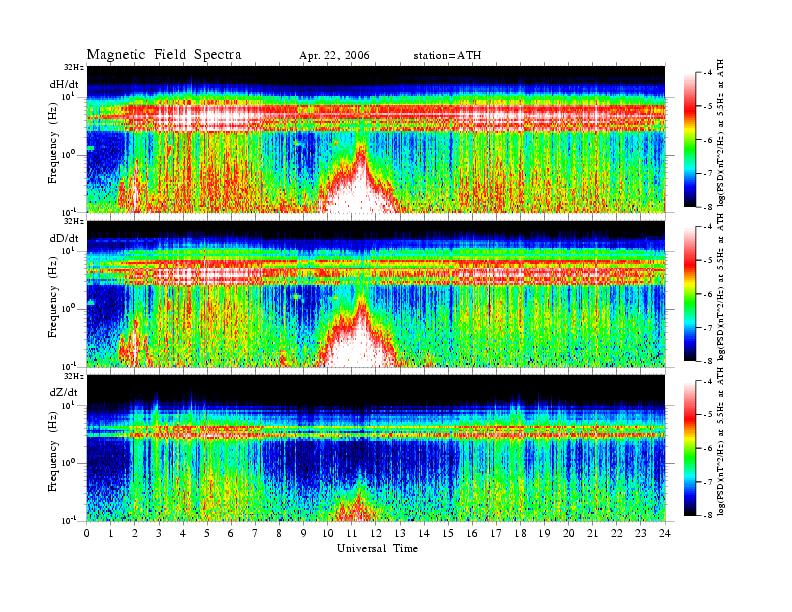Screen dimensions: 792x612
Task: Click hour 16 on the time axis
Action: pyautogui.click(x=472, y=534)
